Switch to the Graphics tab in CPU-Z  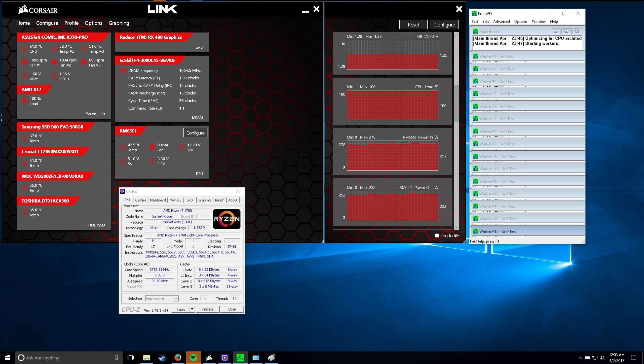click(205, 200)
